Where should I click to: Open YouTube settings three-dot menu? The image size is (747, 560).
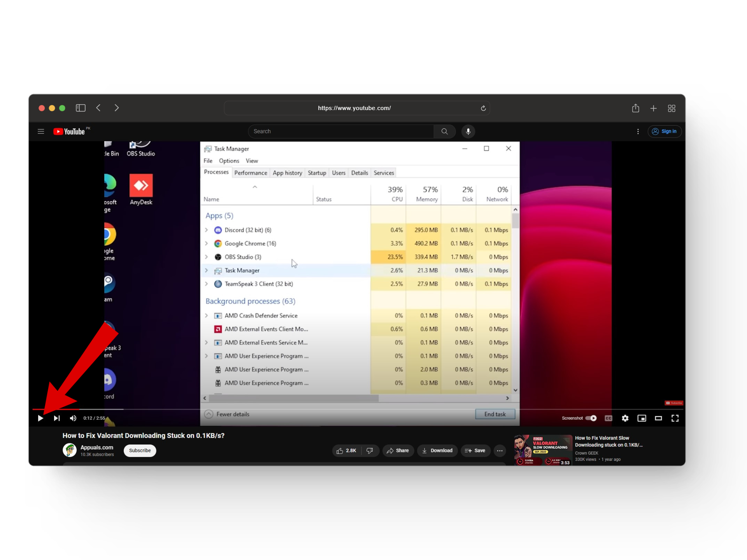tap(638, 131)
